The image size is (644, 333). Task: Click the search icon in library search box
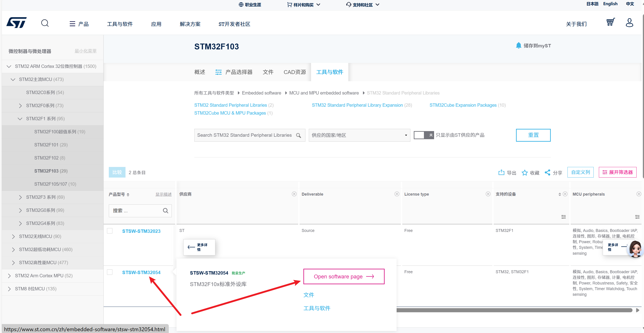pos(298,135)
